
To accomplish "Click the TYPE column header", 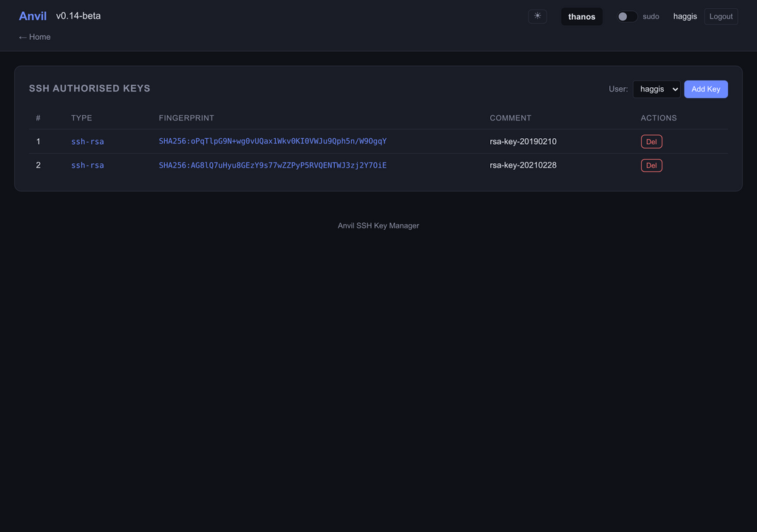I will click(x=81, y=117).
